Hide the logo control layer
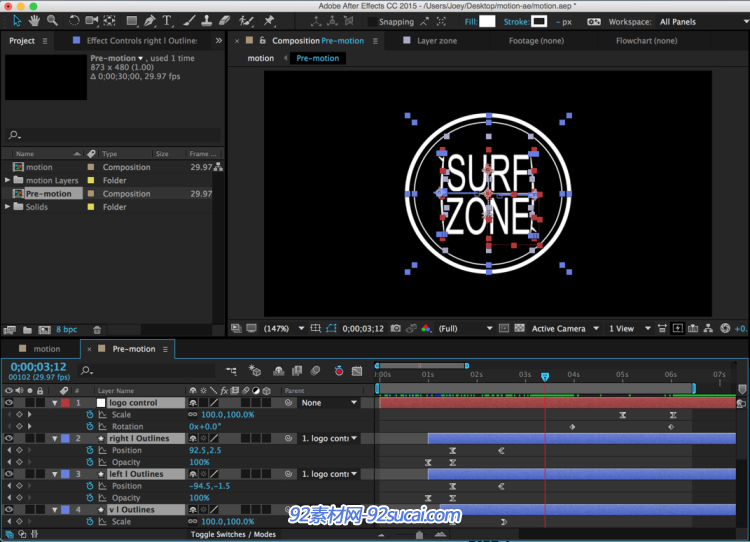Screen dimensions: 750x542 [x=9, y=403]
